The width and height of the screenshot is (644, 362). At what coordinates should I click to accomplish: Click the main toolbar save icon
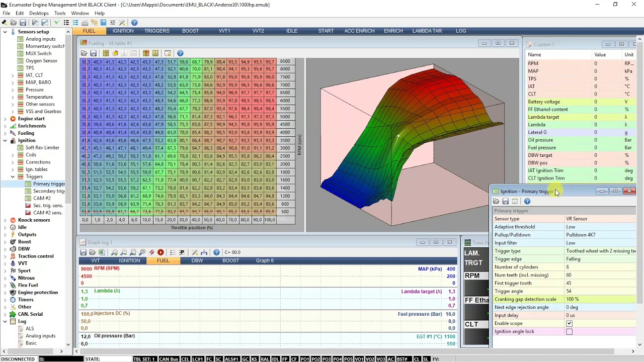(x=23, y=23)
